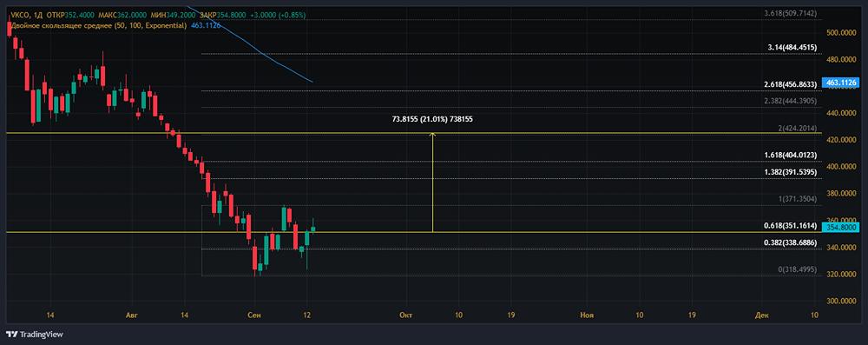Click the VKCO ticker symbol in the legend
This screenshot has width=868, height=345.
(21, 15)
